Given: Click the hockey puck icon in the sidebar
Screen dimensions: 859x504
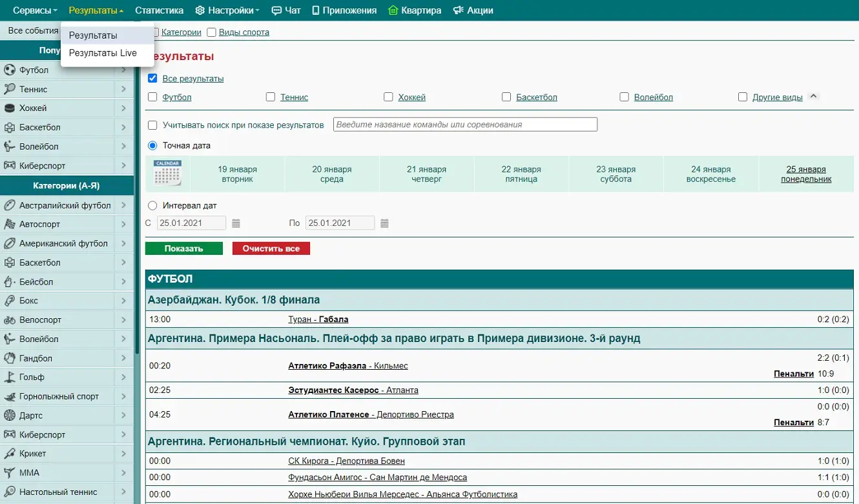Looking at the screenshot, I should point(10,108).
